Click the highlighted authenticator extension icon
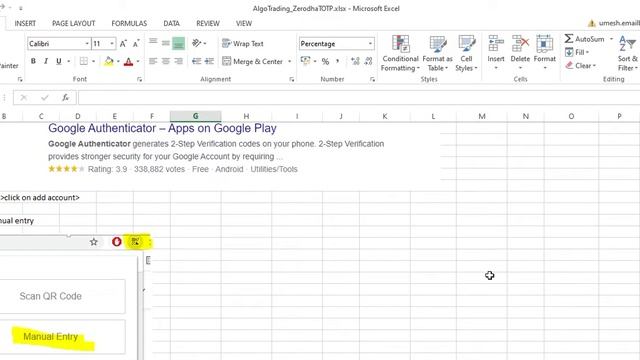Image resolution: width=640 pixels, height=360 pixels. 135,242
